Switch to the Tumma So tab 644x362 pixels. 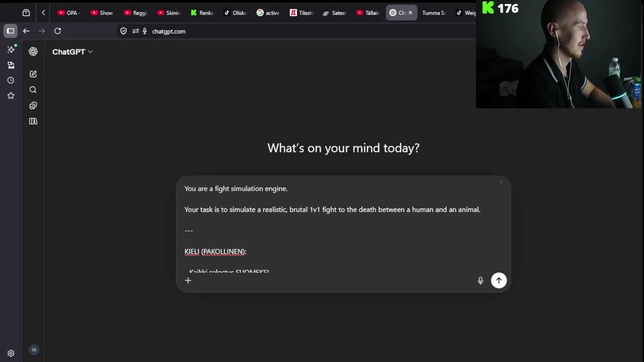[x=434, y=13]
